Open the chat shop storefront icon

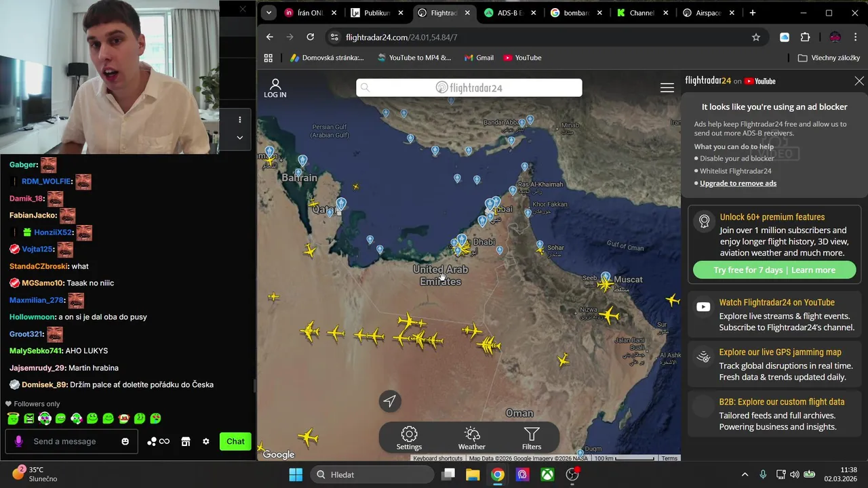186,441
